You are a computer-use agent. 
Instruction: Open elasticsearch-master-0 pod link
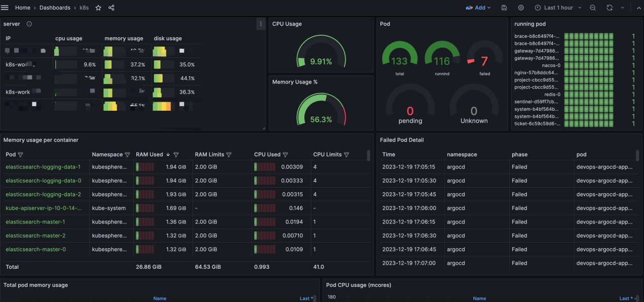tap(35, 249)
